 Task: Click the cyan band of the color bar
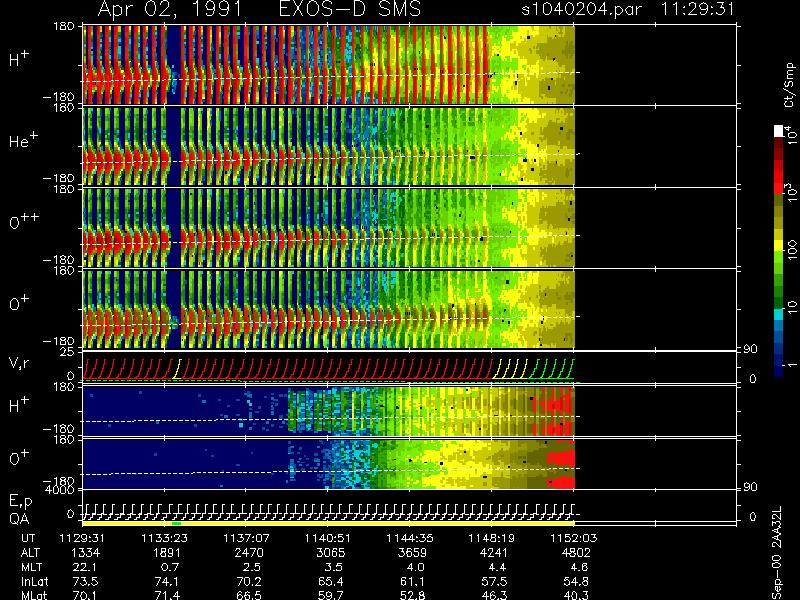[x=779, y=314]
